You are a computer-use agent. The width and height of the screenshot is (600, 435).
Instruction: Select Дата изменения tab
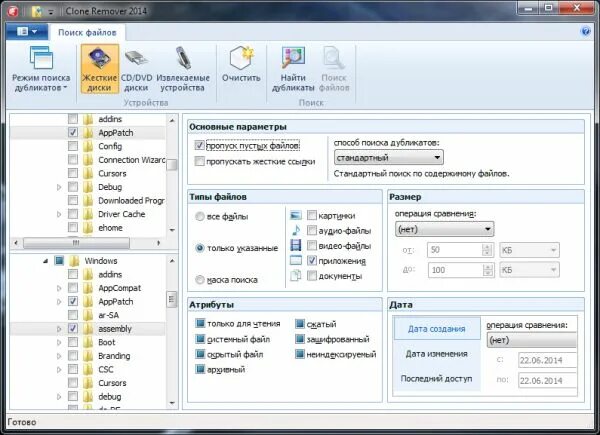point(437,354)
